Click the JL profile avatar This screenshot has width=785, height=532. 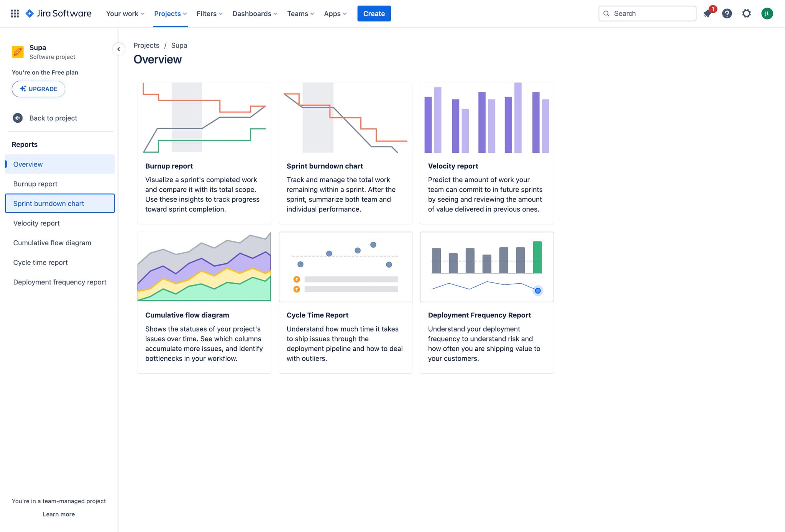[x=767, y=13]
